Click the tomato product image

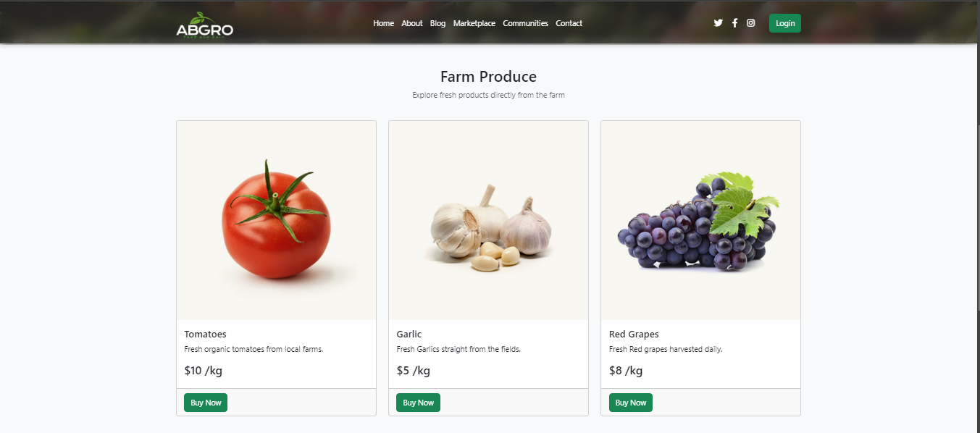[276, 220]
